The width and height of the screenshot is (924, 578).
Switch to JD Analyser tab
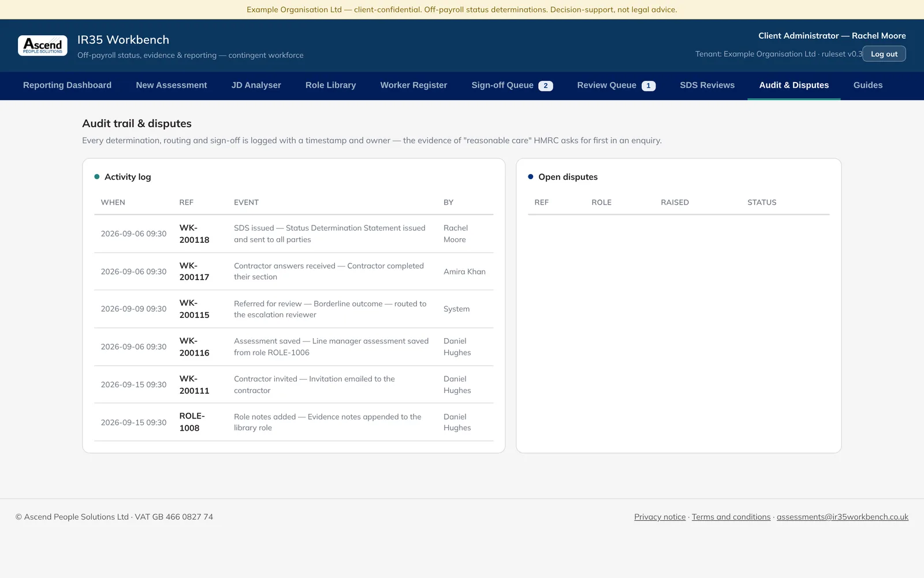(256, 86)
